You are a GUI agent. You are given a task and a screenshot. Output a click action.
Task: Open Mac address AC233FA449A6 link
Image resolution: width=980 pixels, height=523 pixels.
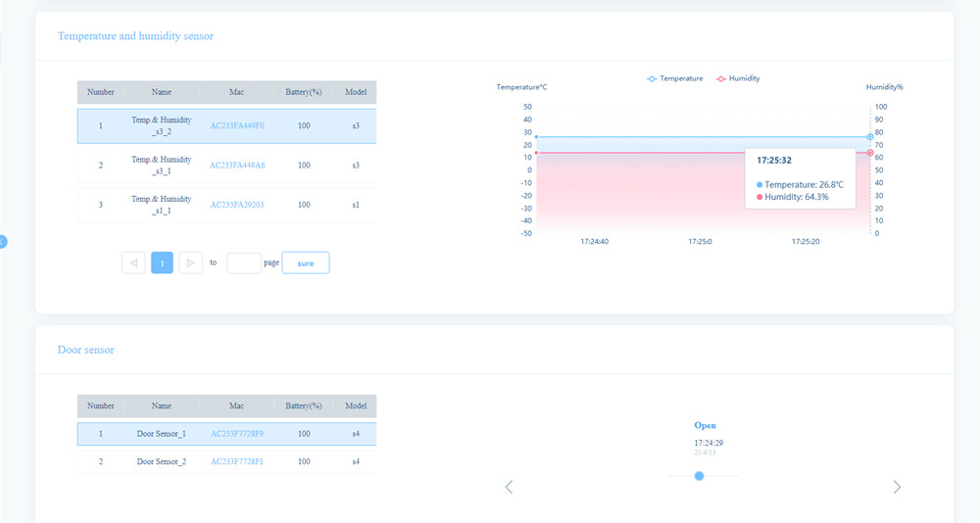pyautogui.click(x=236, y=166)
